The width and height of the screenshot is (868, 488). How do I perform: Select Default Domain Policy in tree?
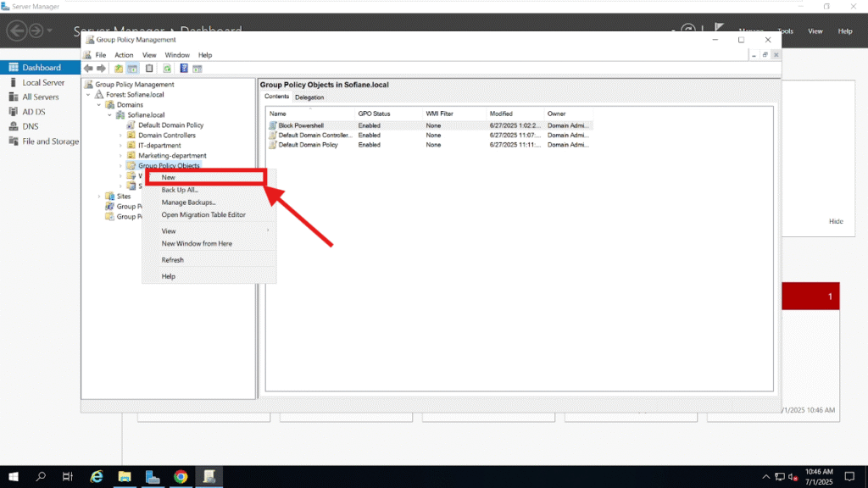tap(170, 125)
